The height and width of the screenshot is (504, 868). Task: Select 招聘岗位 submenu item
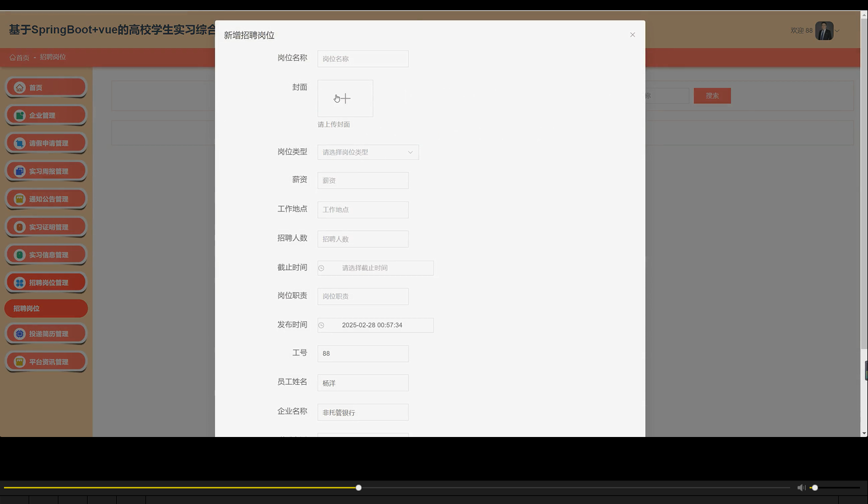[x=46, y=308]
